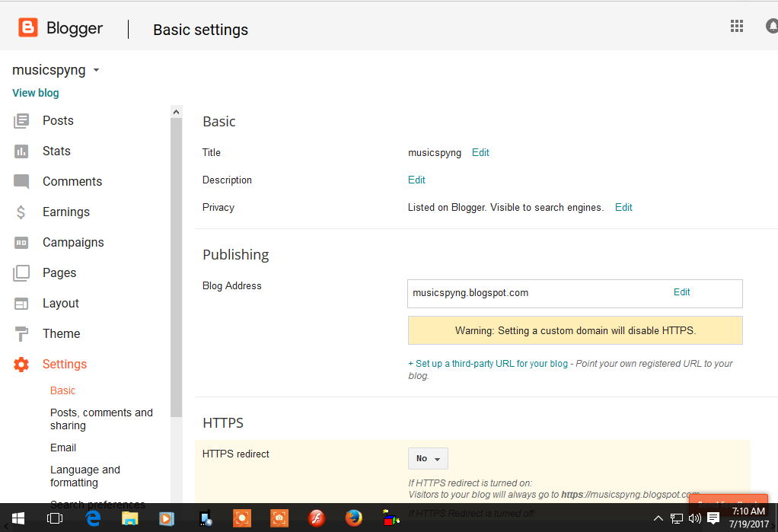This screenshot has height=532, width=778.
Task: Open Posts, comments and sharing settings
Action: pyautogui.click(x=101, y=419)
